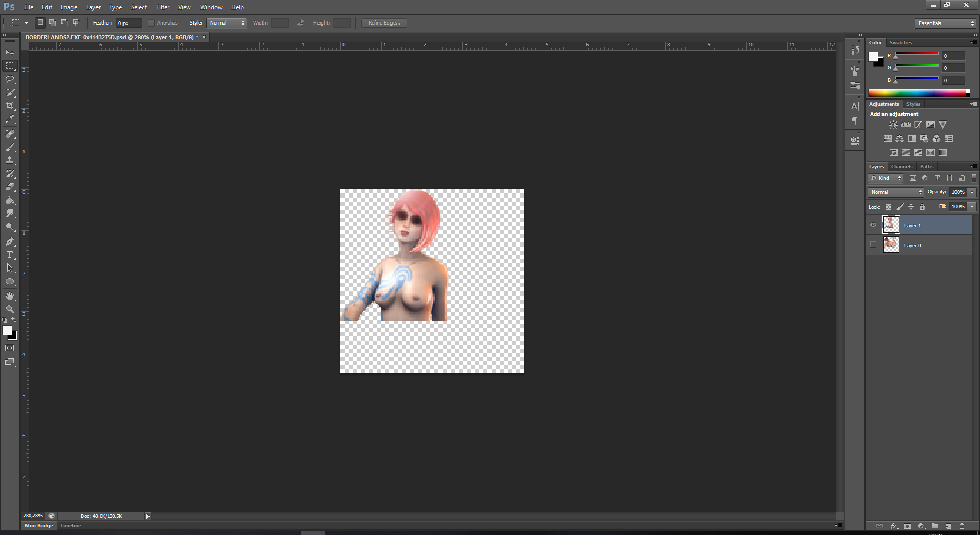
Task: Select the Quick Selection tool
Action: [10, 92]
